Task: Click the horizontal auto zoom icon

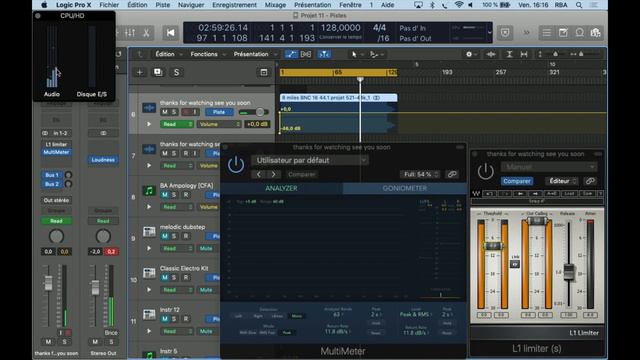Action: 524,54
